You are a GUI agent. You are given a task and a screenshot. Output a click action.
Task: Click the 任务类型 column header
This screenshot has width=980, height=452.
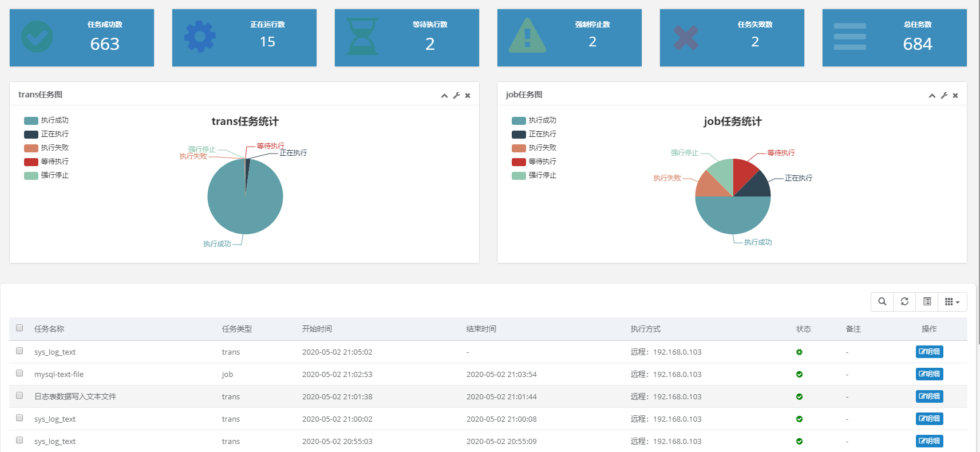(237, 329)
